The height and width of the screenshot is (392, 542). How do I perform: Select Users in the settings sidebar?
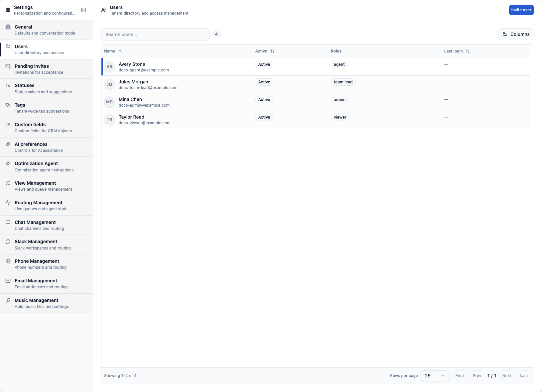tap(47, 49)
